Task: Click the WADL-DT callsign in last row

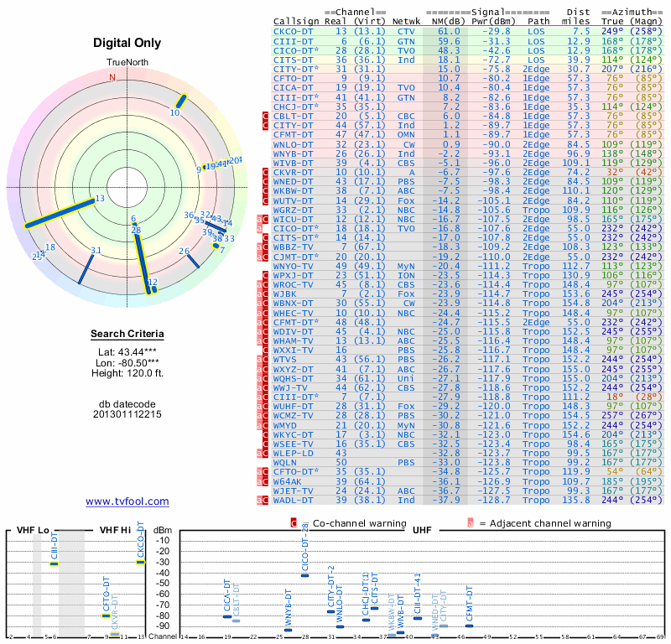Action: pos(294,501)
